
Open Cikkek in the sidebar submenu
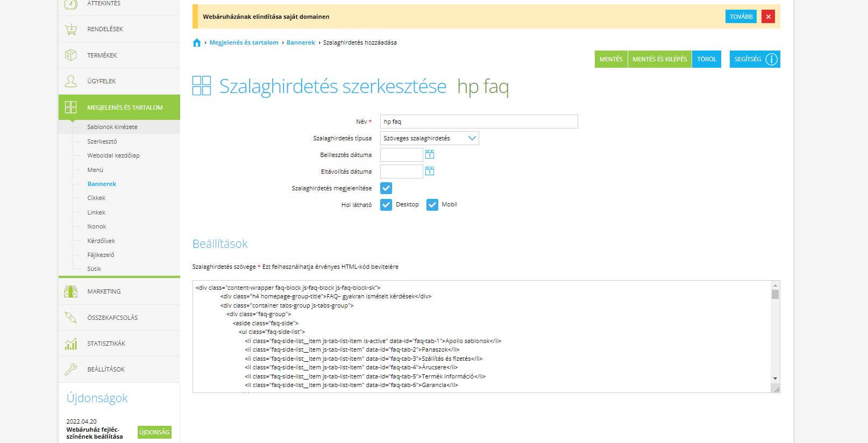[96, 198]
